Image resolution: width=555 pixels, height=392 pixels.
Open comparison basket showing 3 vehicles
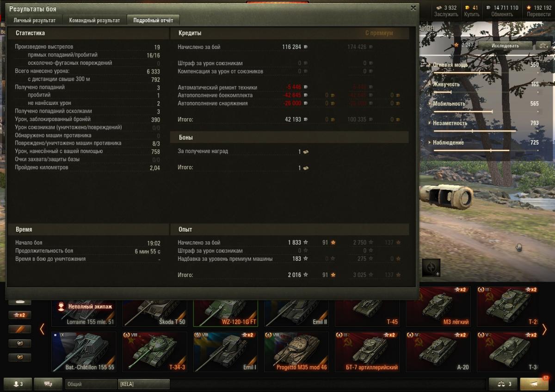[503, 384]
